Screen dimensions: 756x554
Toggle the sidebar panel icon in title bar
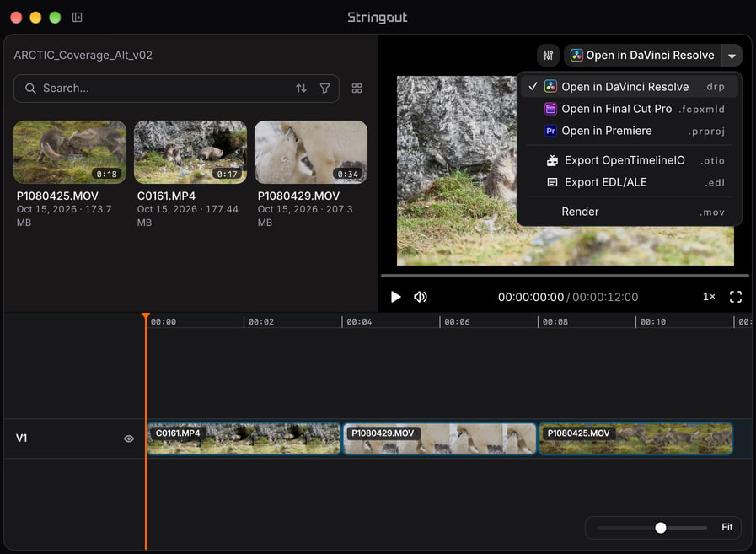78,18
